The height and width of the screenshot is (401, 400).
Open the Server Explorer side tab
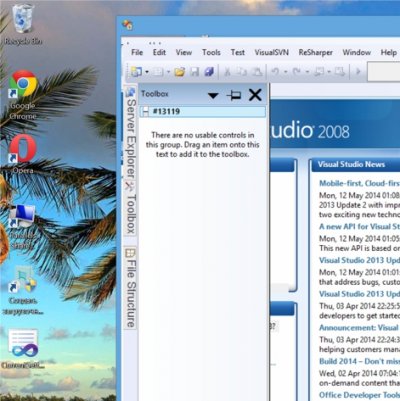click(131, 133)
